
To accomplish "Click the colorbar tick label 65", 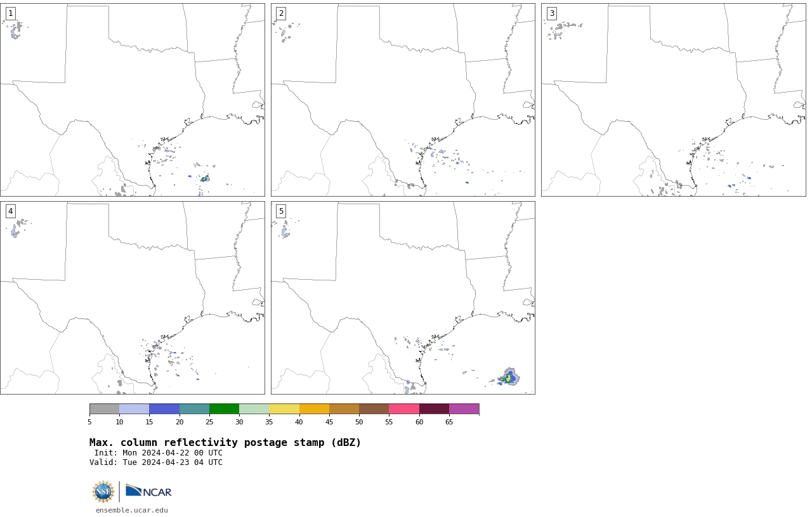I will 449,422.
